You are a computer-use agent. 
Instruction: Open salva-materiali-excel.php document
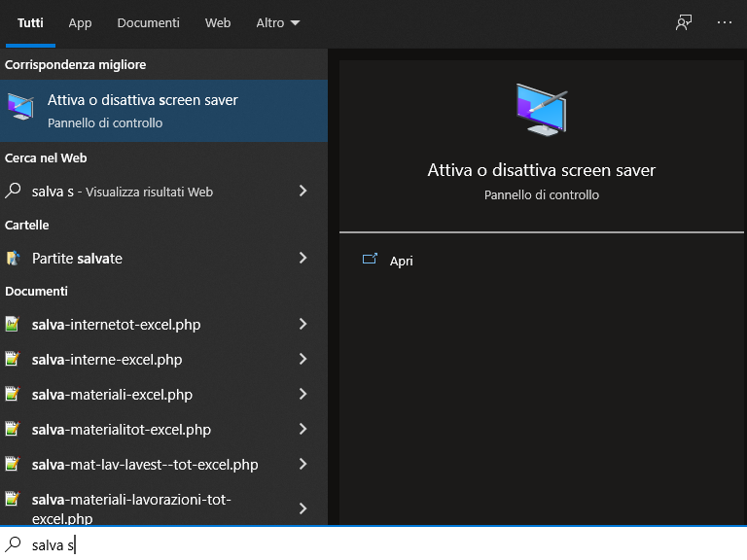(163, 395)
